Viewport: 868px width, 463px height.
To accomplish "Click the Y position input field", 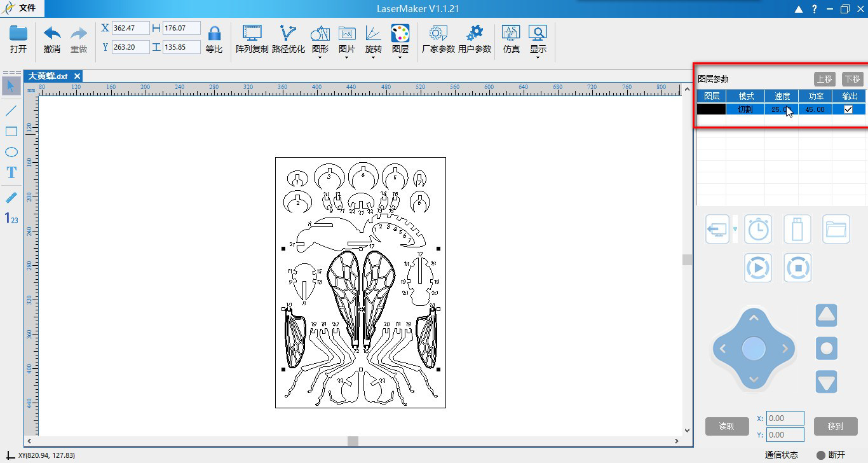I will 130,47.
